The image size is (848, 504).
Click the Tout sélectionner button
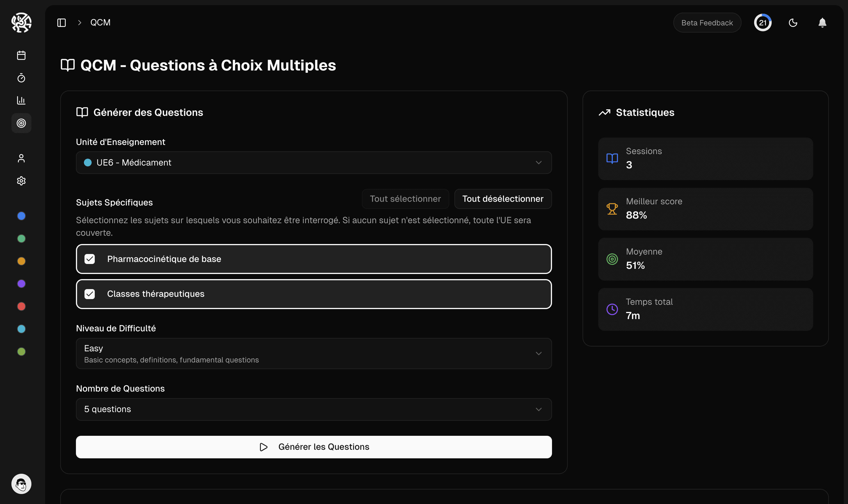tap(405, 199)
